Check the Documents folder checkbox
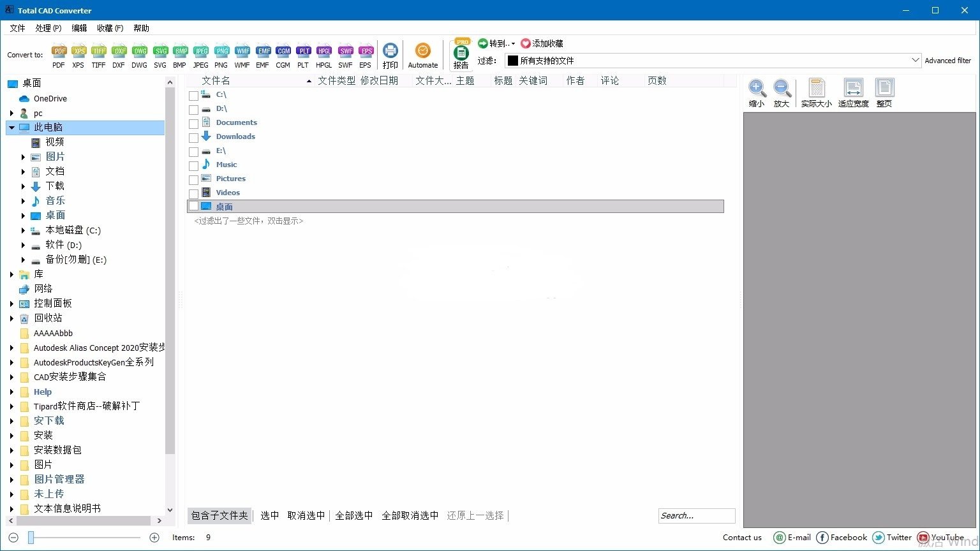980x551 pixels. point(193,124)
